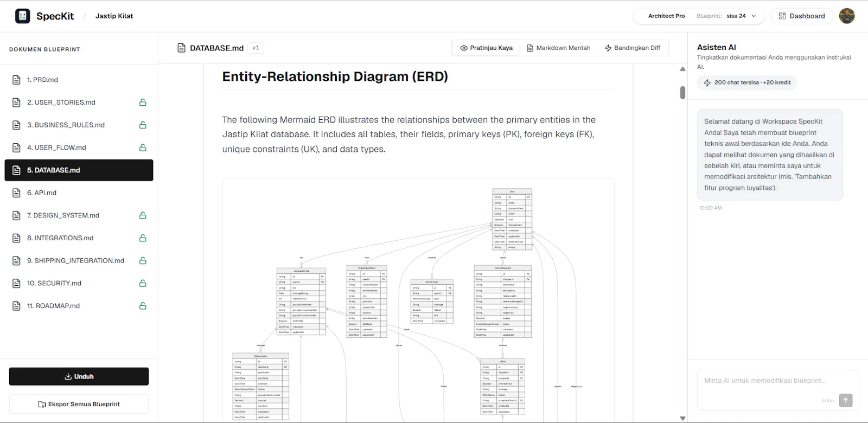Open 3. BUSINESS_RULES.md document
This screenshot has width=868, height=423.
pyautogui.click(x=79, y=125)
